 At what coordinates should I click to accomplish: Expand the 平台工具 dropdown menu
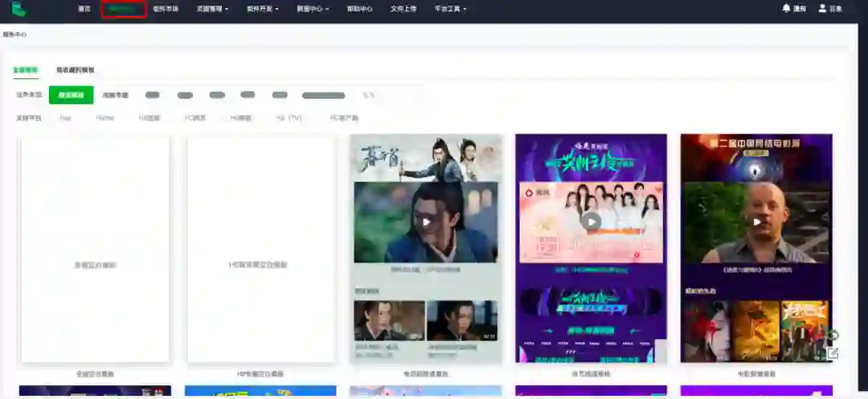pos(451,9)
